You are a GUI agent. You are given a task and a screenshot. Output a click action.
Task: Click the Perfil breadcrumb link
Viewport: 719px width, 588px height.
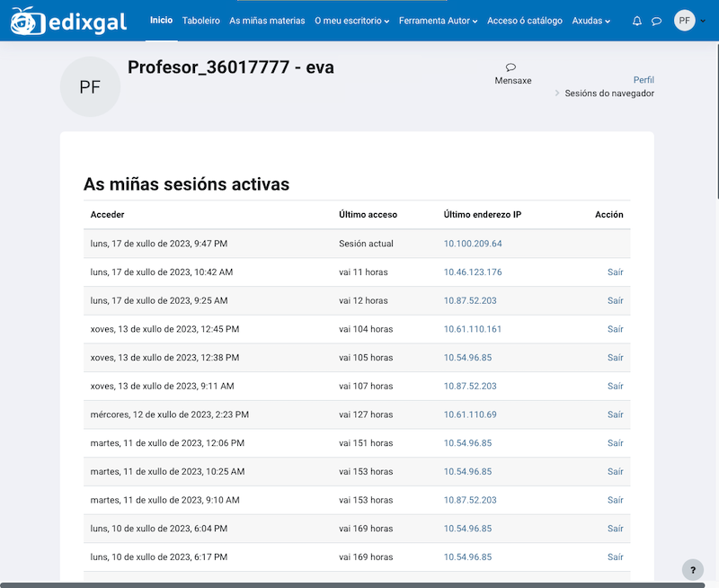(x=644, y=80)
